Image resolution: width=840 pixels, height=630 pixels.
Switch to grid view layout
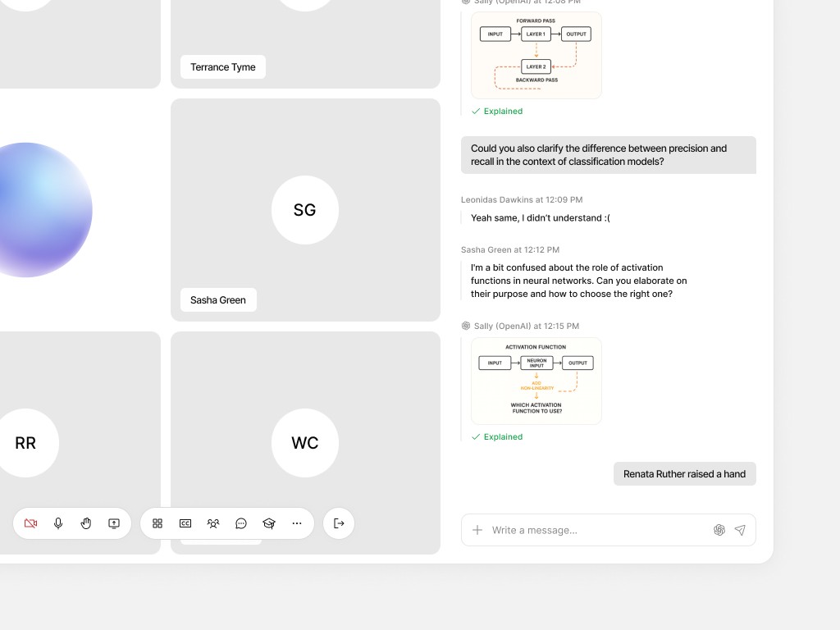(157, 523)
